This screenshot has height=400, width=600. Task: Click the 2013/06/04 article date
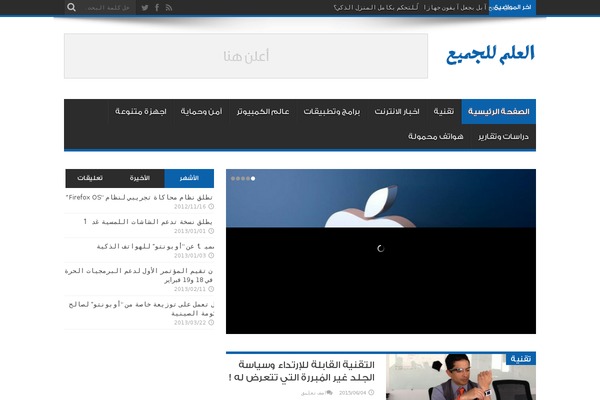pyautogui.click(x=352, y=393)
